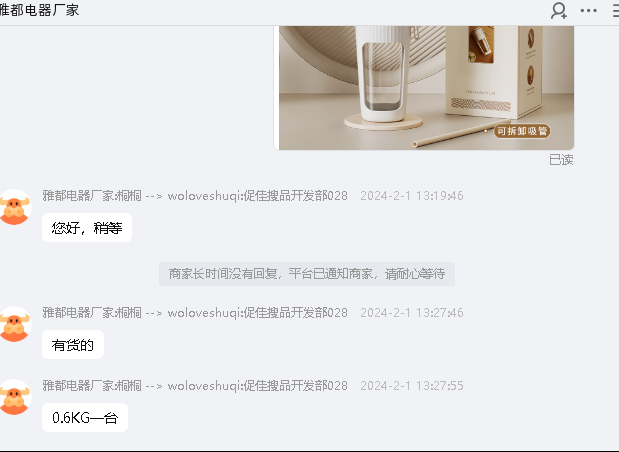Click the timestamp 2024-2-1 13:19:46

click(412, 196)
